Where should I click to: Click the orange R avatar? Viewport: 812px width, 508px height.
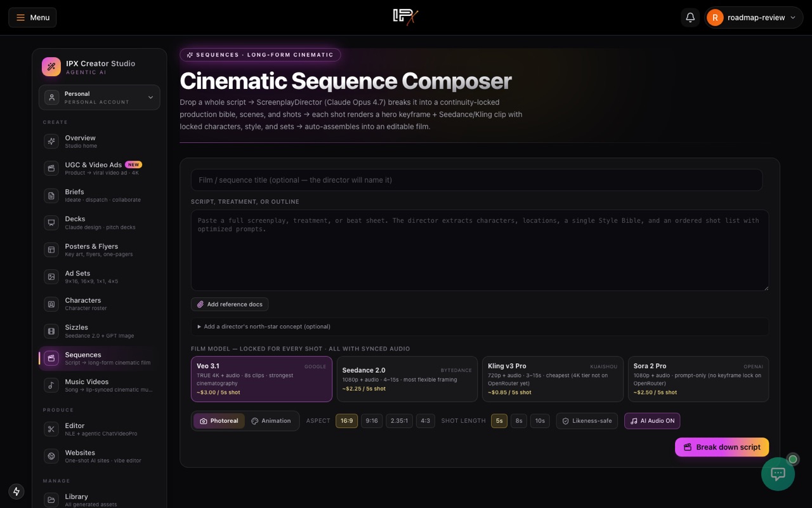[x=715, y=18]
